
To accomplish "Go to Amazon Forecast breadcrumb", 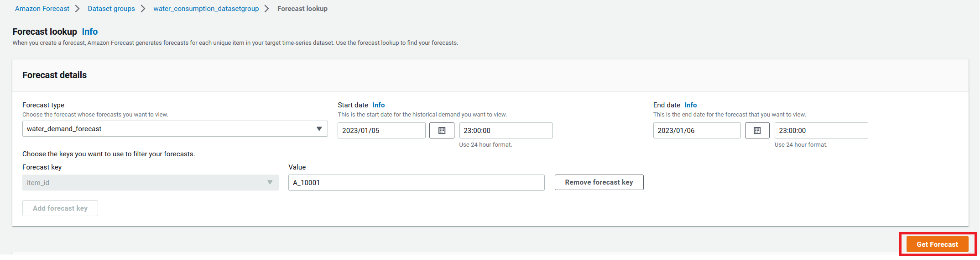I will pyautogui.click(x=42, y=9).
